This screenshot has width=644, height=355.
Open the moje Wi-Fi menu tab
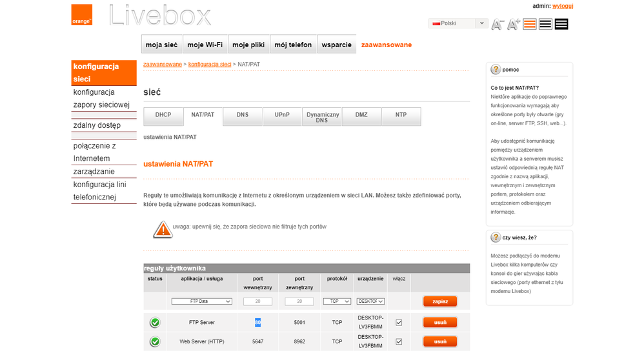point(205,45)
